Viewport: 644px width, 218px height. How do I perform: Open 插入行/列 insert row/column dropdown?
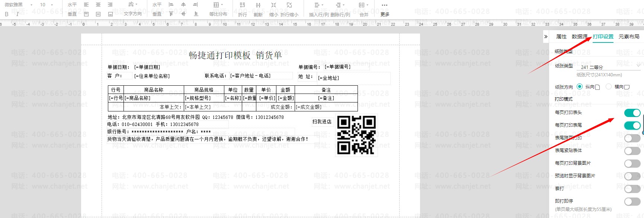[x=319, y=9]
